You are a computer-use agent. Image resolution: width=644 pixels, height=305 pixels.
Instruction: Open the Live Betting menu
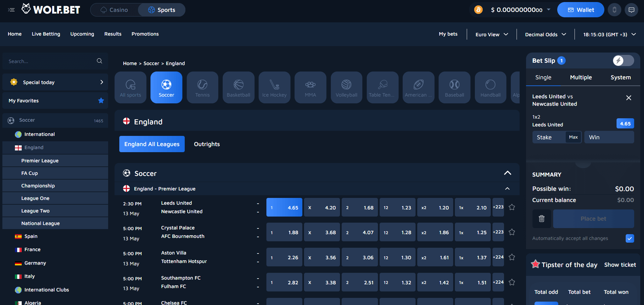pos(46,34)
